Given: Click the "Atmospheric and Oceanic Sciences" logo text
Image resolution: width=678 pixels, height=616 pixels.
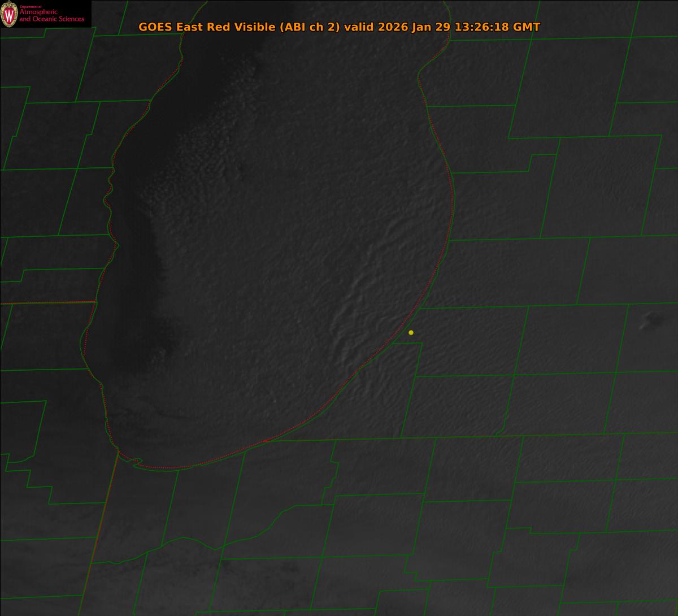Looking at the screenshot, I should click(x=51, y=16).
